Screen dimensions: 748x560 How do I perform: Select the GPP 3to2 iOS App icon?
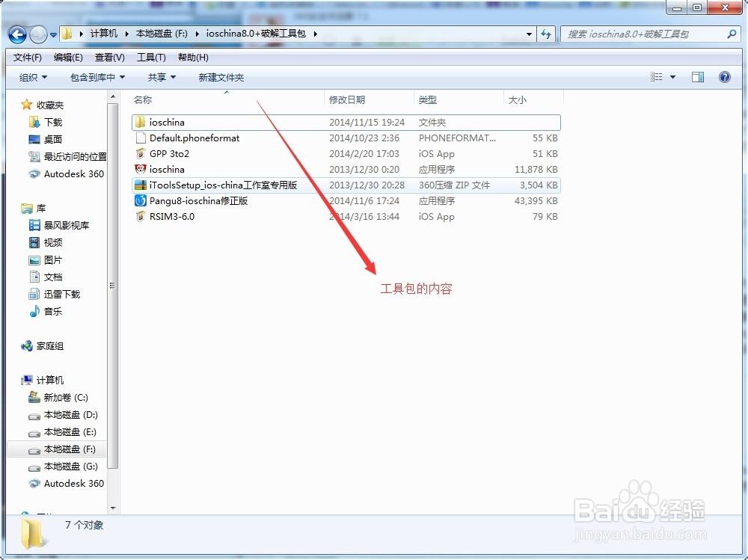pos(141,153)
